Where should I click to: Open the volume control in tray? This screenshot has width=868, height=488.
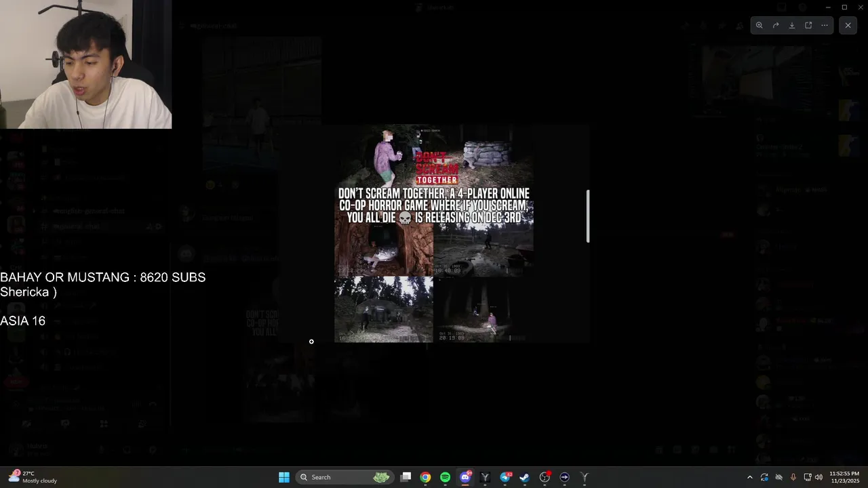pos(818,477)
